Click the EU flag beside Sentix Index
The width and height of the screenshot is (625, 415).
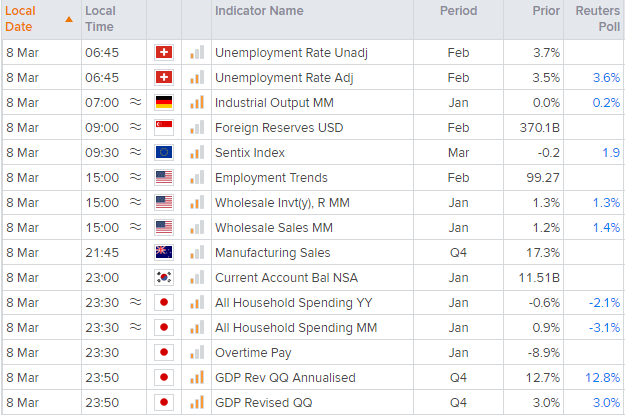(x=164, y=152)
